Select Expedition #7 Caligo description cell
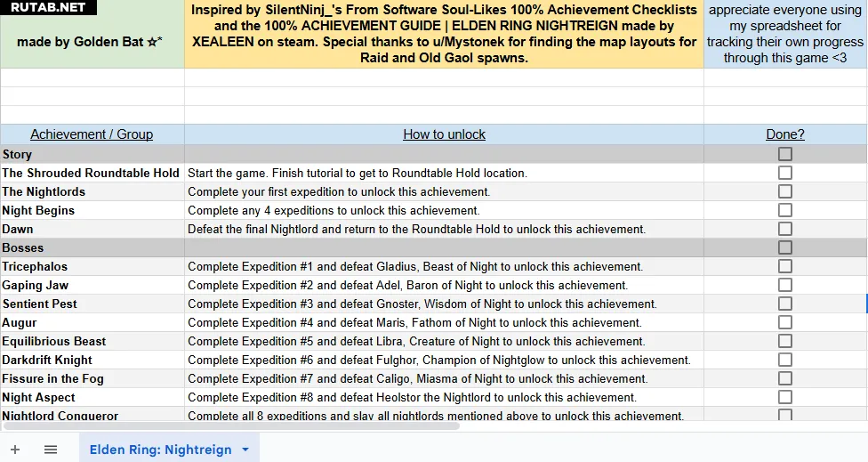 click(x=444, y=378)
